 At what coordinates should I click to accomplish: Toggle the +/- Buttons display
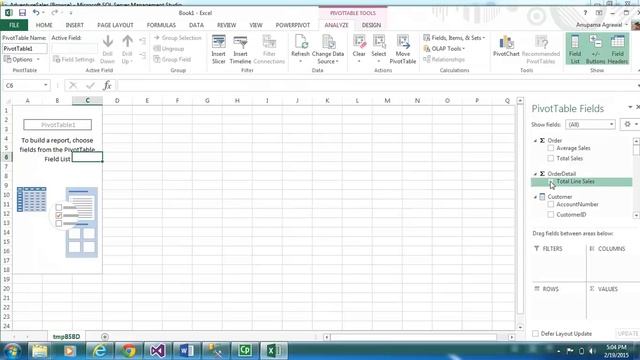pos(595,49)
